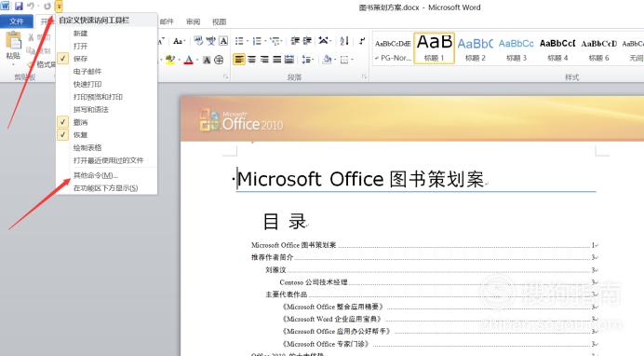Viewport: 644px width, 356px height.
Task: Toggle 打开 in the customize menu
Action: tap(106, 46)
